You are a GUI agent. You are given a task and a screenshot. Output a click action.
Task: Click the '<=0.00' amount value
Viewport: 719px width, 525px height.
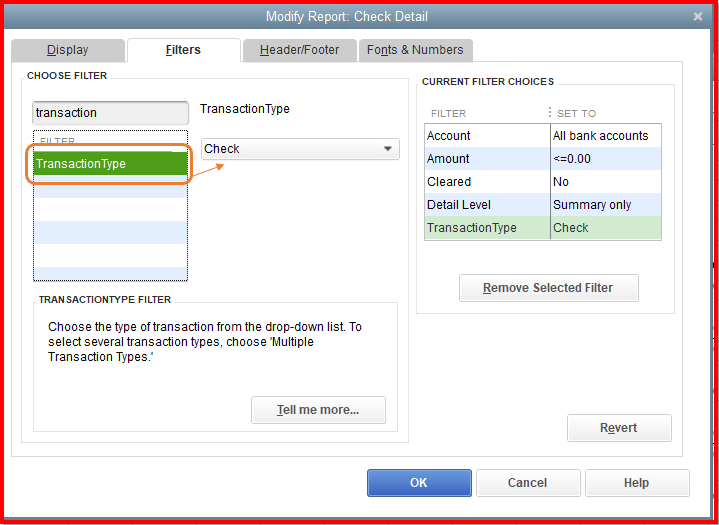pyautogui.click(x=606, y=159)
